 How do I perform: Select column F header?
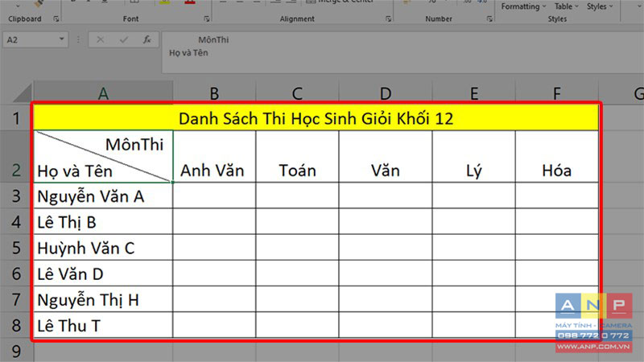[557, 93]
